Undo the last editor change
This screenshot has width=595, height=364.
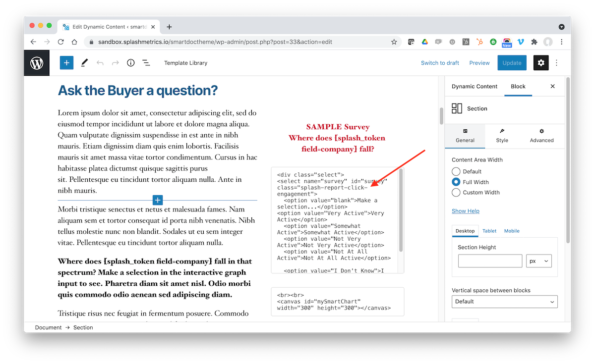tap(100, 63)
